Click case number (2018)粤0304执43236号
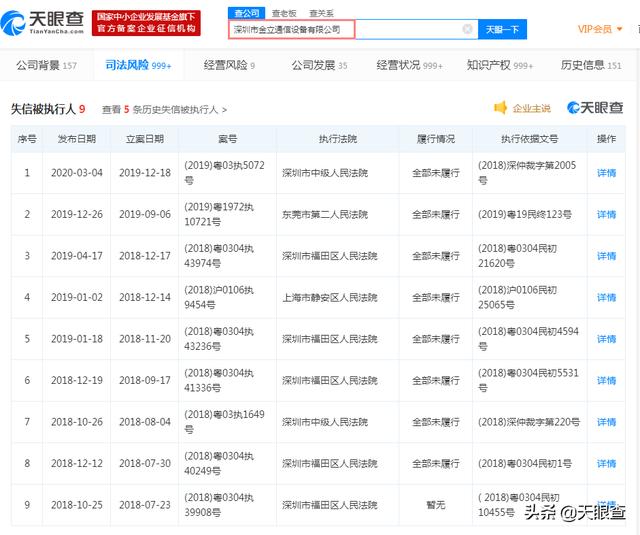This screenshot has height=535, width=640. (x=219, y=339)
